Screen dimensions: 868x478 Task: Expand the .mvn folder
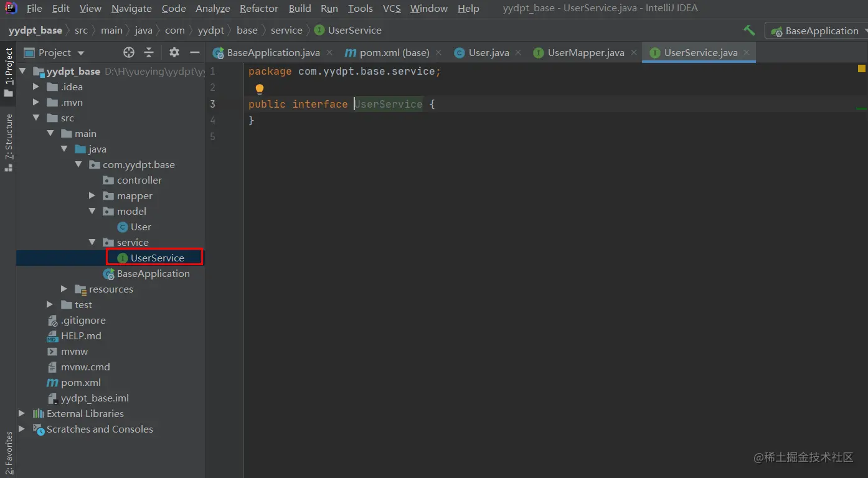pyautogui.click(x=37, y=102)
